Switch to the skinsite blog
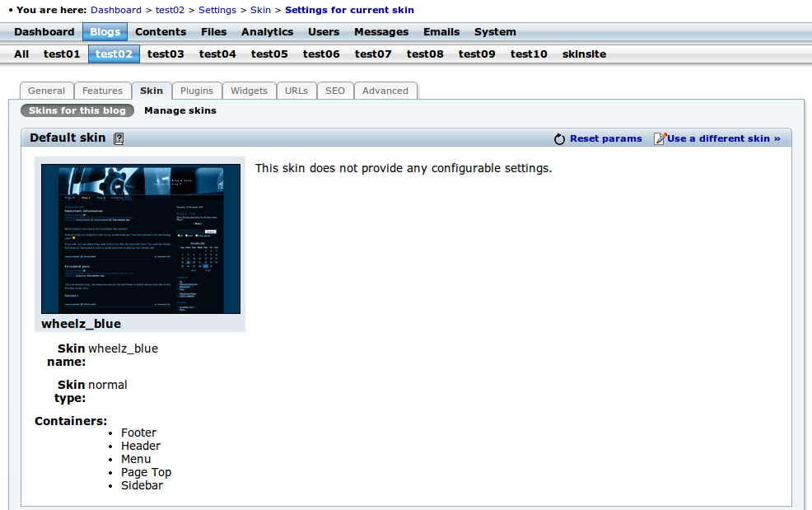The width and height of the screenshot is (812, 510). 584,54
